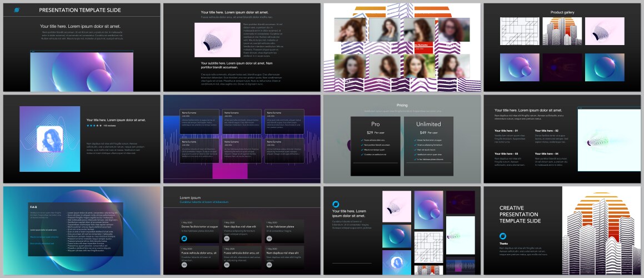The width and height of the screenshot is (644, 278).
Task: Open the skyscraper thumbnail in Product gallery
Action: point(562,32)
